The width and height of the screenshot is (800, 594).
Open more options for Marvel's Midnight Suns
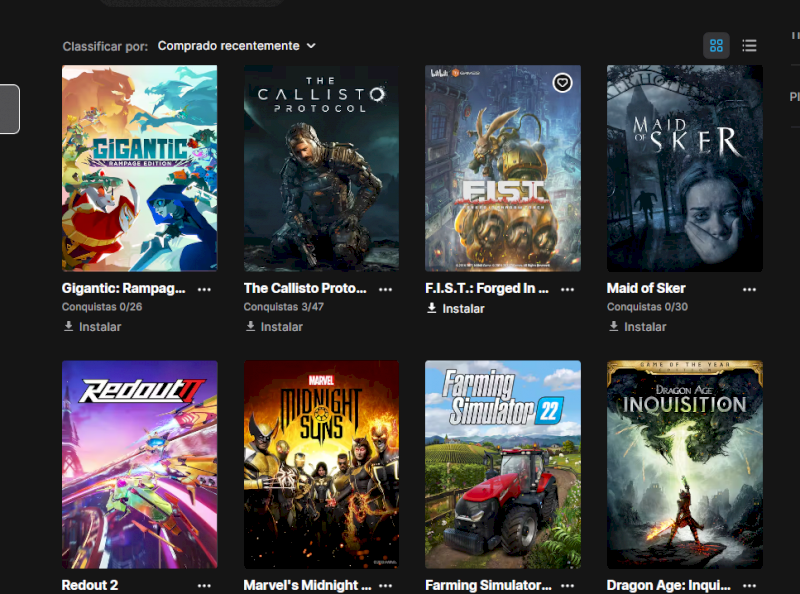tap(386, 585)
